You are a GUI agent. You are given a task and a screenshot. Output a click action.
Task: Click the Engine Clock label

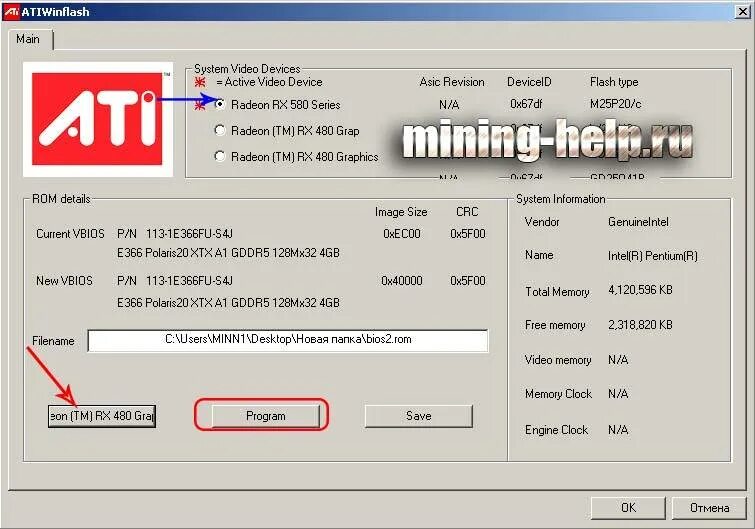(x=556, y=430)
